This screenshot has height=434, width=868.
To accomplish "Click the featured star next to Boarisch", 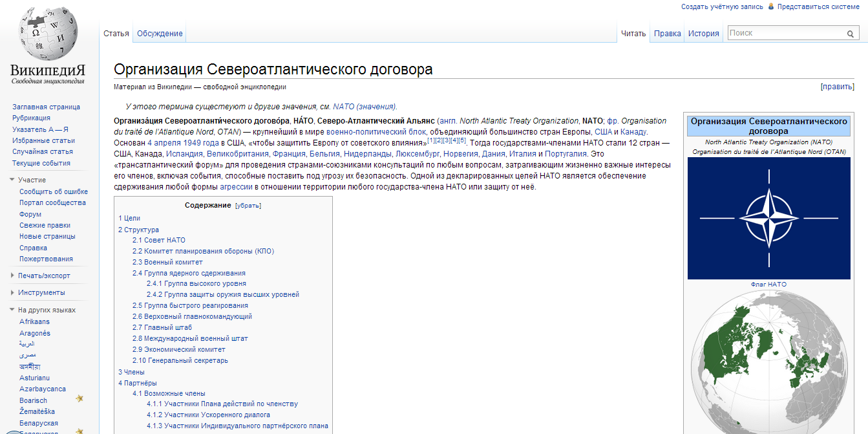I will (79, 398).
